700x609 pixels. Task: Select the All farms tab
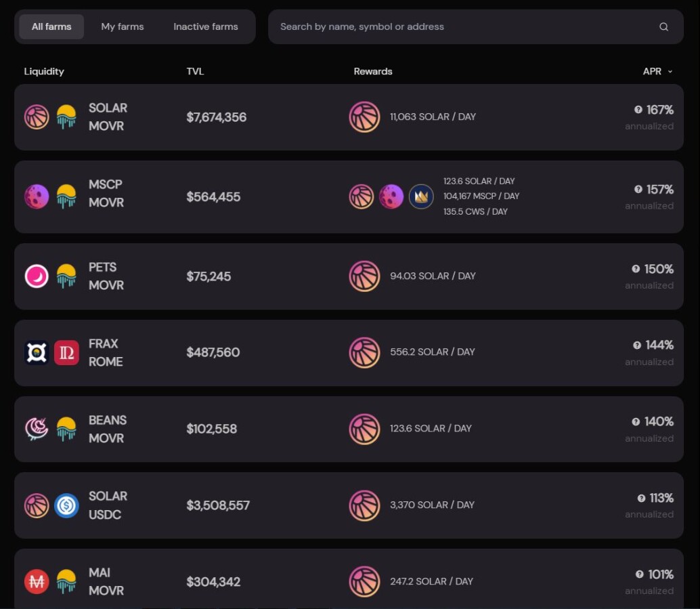[51, 27]
